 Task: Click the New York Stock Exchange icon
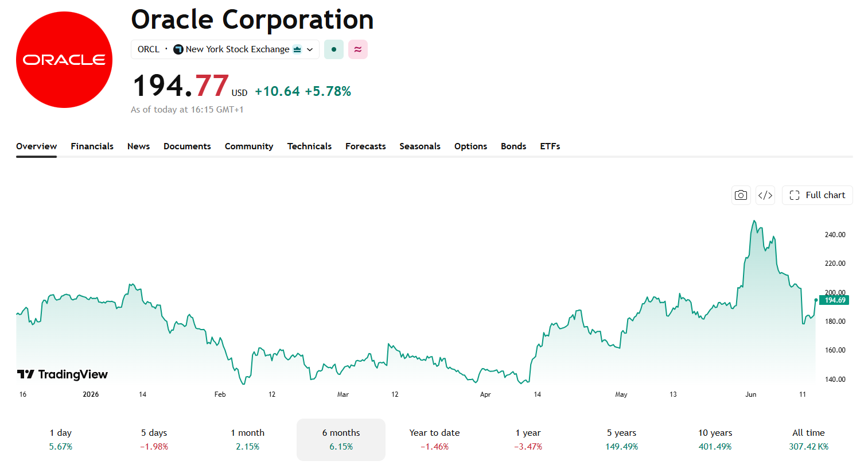(x=178, y=49)
